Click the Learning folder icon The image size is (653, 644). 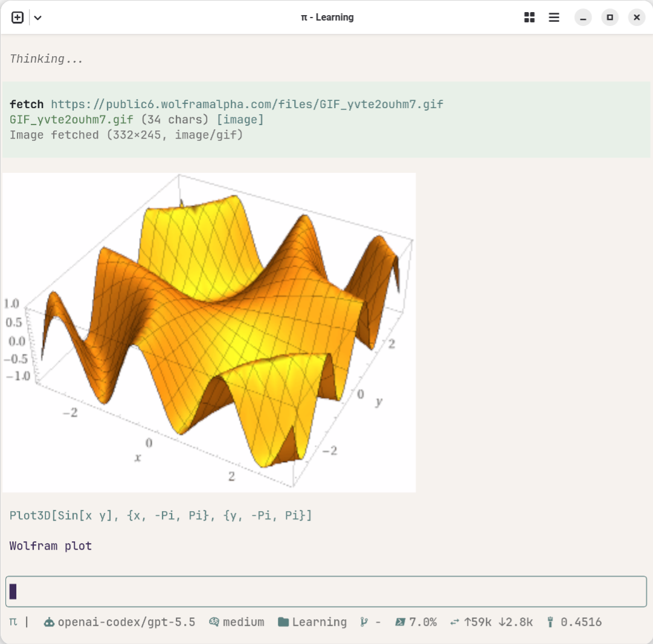pos(283,622)
